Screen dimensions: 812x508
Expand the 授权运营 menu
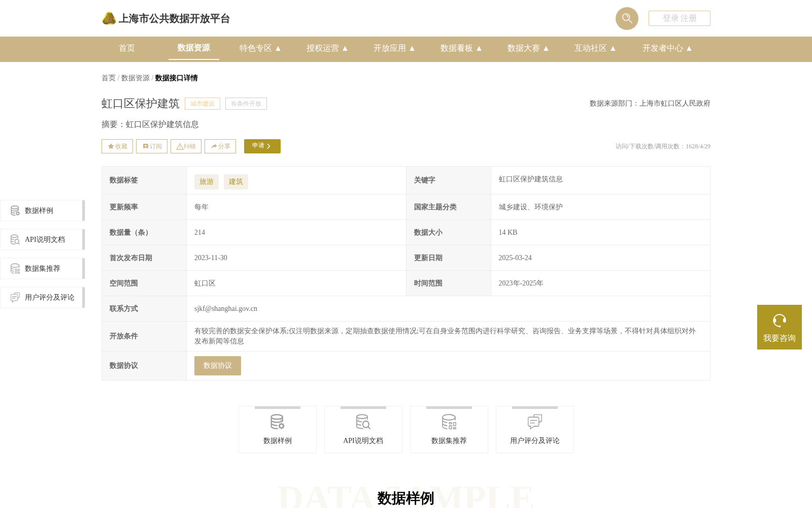(x=327, y=48)
